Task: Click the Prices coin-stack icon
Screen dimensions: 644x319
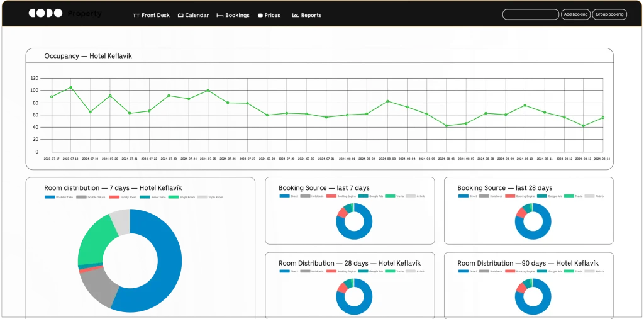Action: [x=260, y=16]
